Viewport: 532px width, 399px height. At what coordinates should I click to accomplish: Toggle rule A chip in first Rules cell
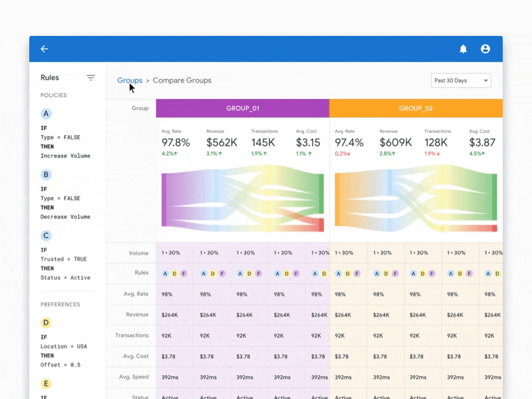[166, 273]
